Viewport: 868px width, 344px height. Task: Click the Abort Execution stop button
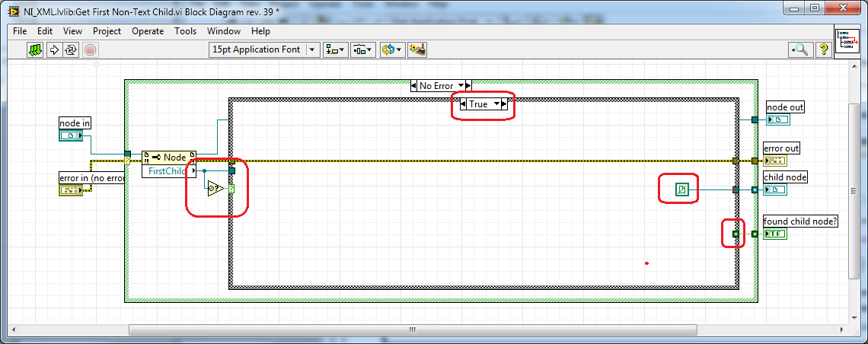pos(91,49)
